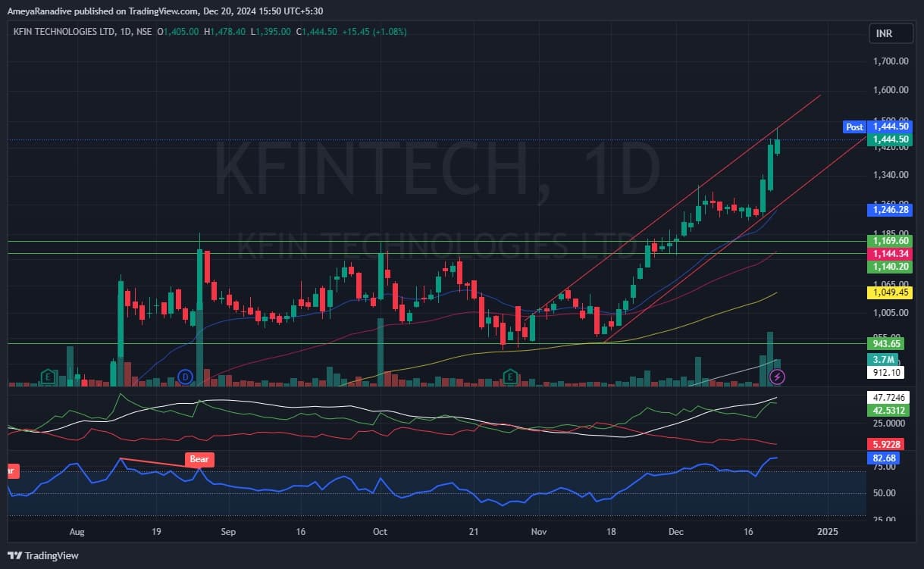
Task: Click the earnings 'E' marker before August
Action: (x=48, y=377)
